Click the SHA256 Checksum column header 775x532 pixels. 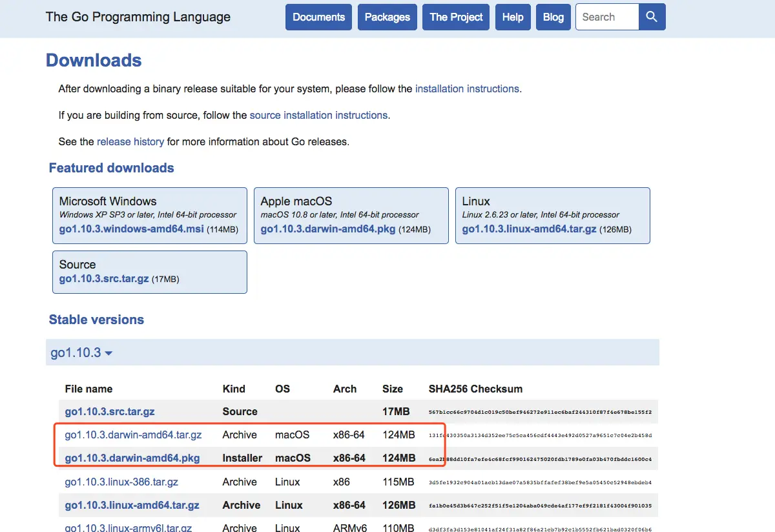click(x=475, y=389)
